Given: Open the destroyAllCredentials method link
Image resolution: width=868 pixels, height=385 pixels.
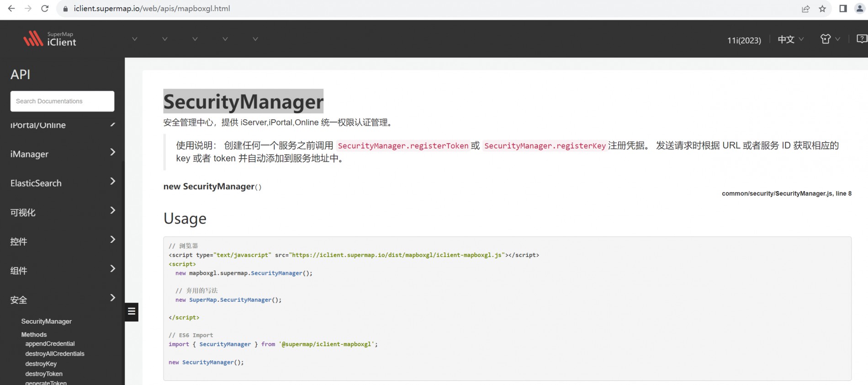Looking at the screenshot, I should [55, 354].
